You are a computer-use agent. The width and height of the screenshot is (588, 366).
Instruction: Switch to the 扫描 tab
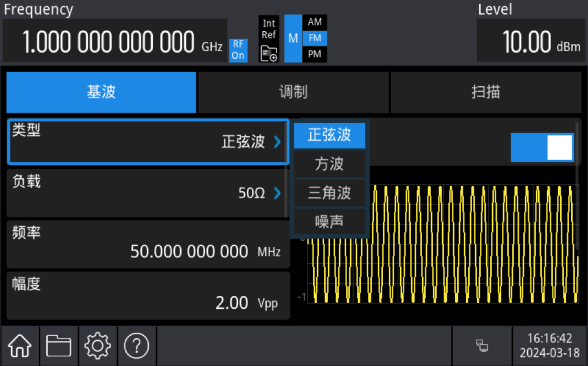(486, 92)
